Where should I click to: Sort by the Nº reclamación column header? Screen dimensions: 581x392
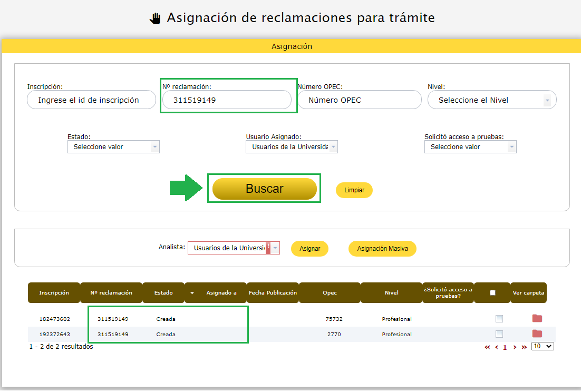click(111, 293)
